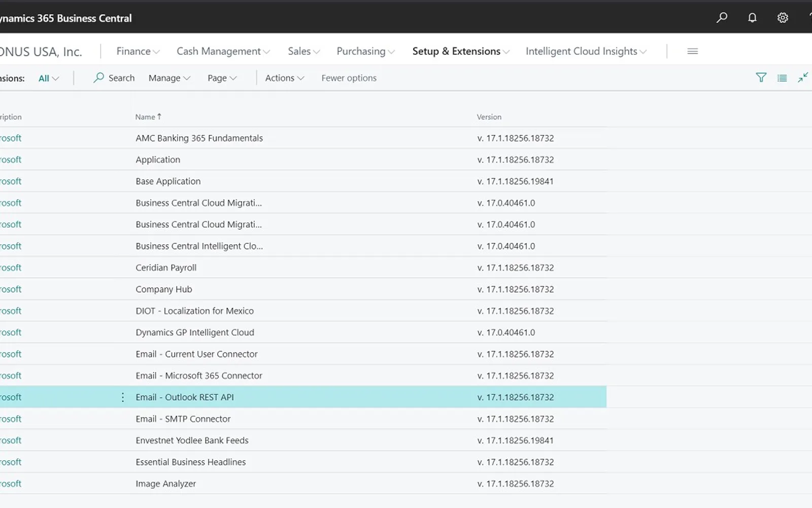The image size is (812, 508).
Task: Open Intelligent Cloud Insights menu
Action: 586,51
